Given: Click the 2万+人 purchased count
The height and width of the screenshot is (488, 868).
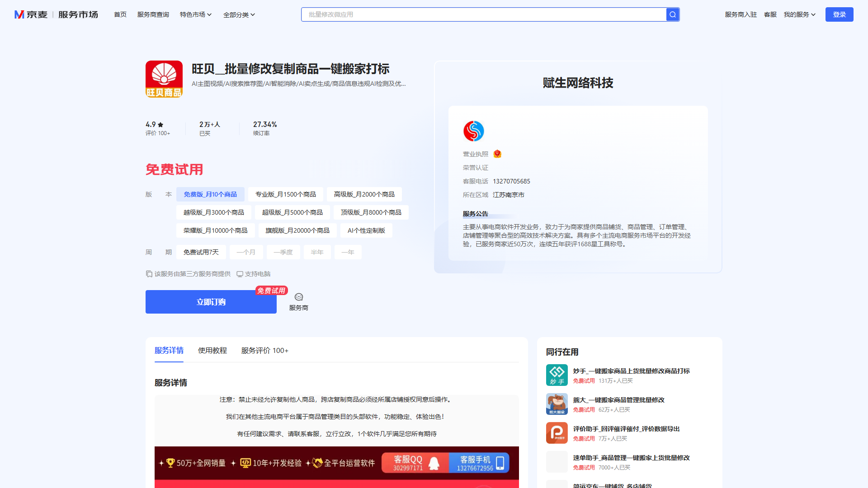Looking at the screenshot, I should (x=210, y=124).
